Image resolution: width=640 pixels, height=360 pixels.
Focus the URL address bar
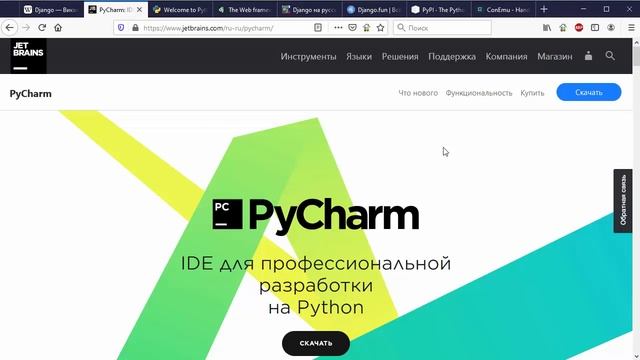[x=227, y=28]
